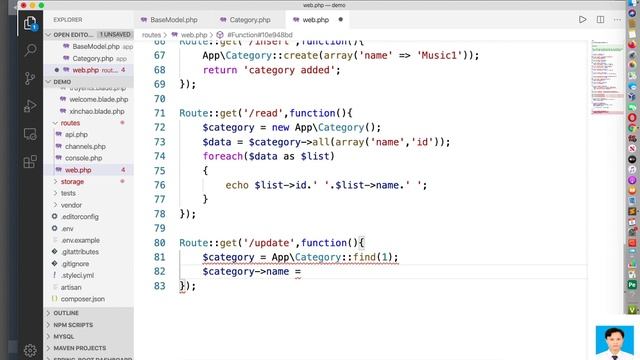This screenshot has width=640, height=360.
Task: Expand the NPM Scripts panel
Action: pos(89,325)
